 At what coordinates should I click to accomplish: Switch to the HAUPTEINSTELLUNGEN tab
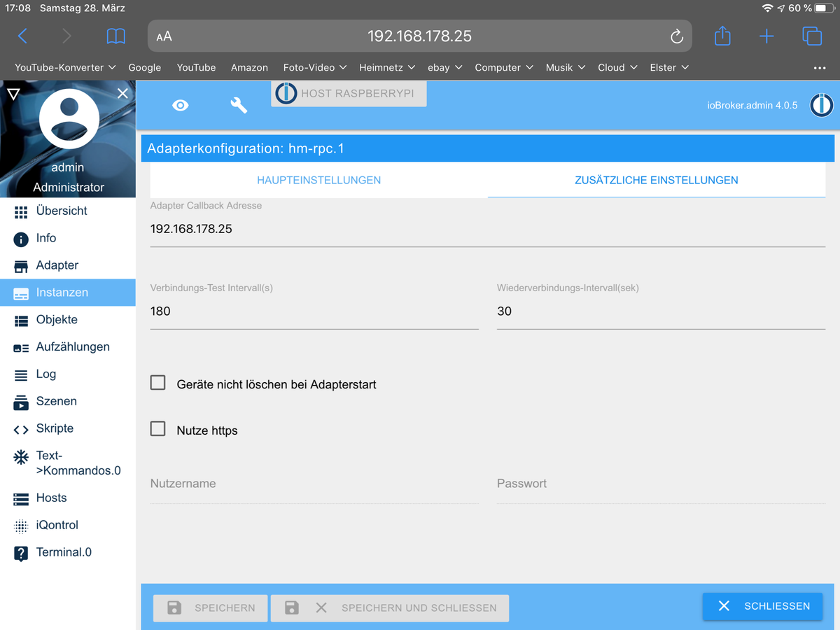pyautogui.click(x=318, y=180)
